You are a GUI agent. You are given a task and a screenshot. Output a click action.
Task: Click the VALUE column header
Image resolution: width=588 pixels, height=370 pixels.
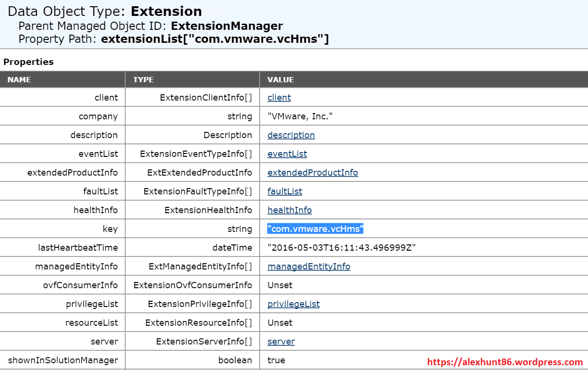[281, 80]
